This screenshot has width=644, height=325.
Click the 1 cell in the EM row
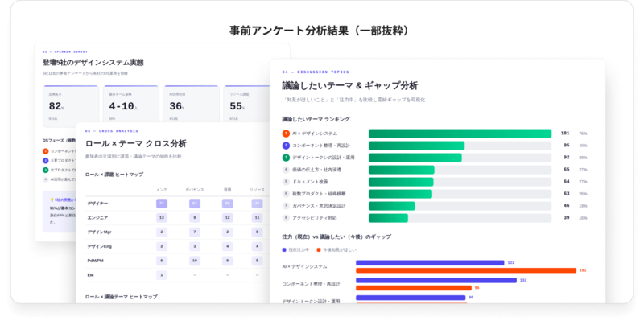click(x=162, y=275)
